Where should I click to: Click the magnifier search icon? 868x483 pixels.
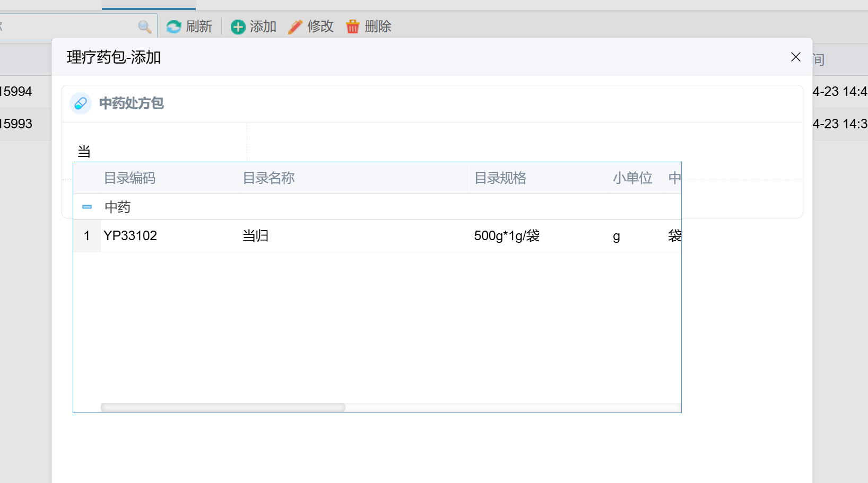pos(144,27)
